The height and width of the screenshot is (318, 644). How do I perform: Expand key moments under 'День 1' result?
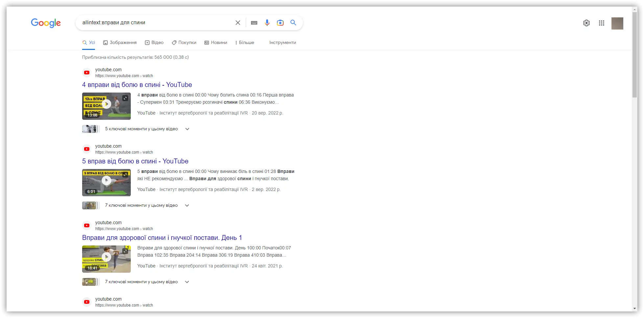pos(187,282)
